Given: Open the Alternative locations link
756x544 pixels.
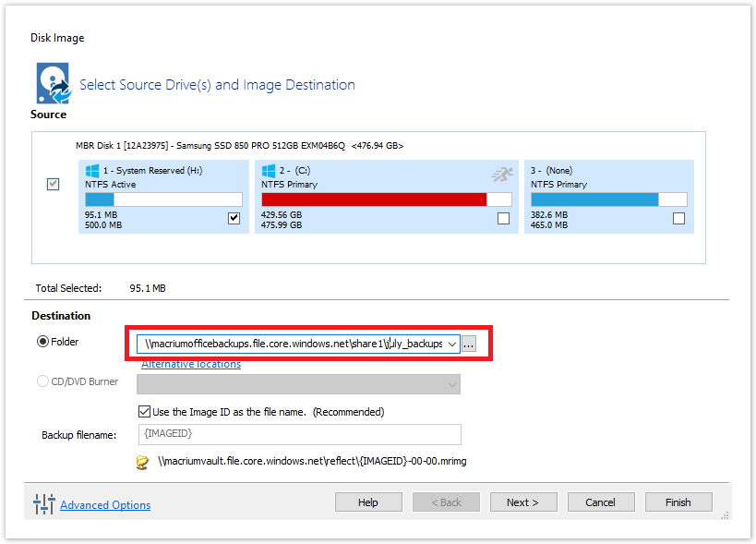Looking at the screenshot, I should point(191,364).
